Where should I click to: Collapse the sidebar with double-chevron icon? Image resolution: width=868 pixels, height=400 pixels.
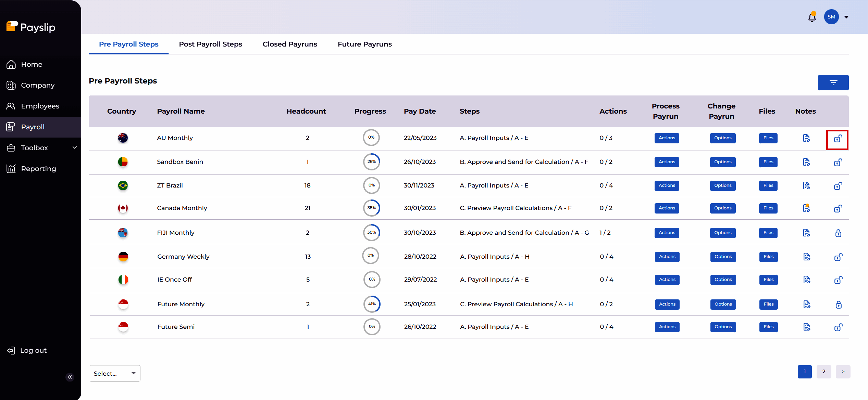click(x=70, y=377)
